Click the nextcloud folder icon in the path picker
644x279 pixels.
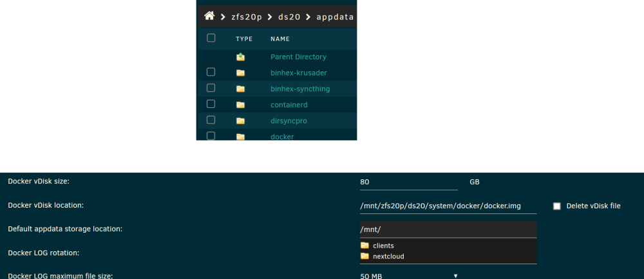[x=365, y=256]
